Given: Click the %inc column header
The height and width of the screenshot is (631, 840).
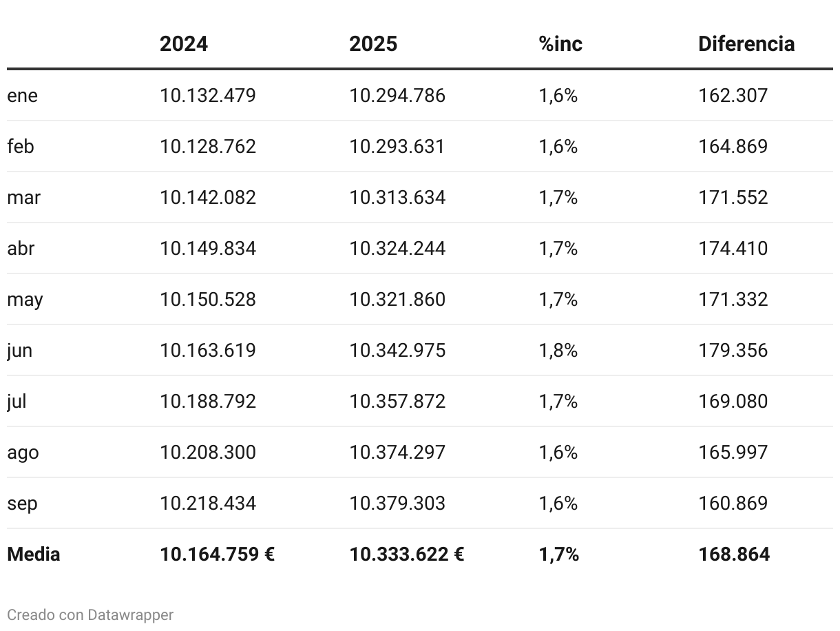Looking at the screenshot, I should [x=560, y=44].
